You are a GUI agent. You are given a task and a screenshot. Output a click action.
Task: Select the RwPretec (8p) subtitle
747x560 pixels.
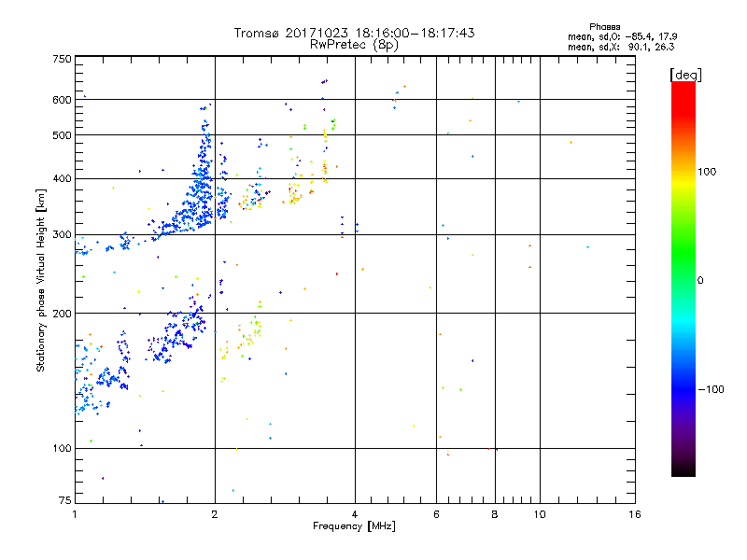354,44
